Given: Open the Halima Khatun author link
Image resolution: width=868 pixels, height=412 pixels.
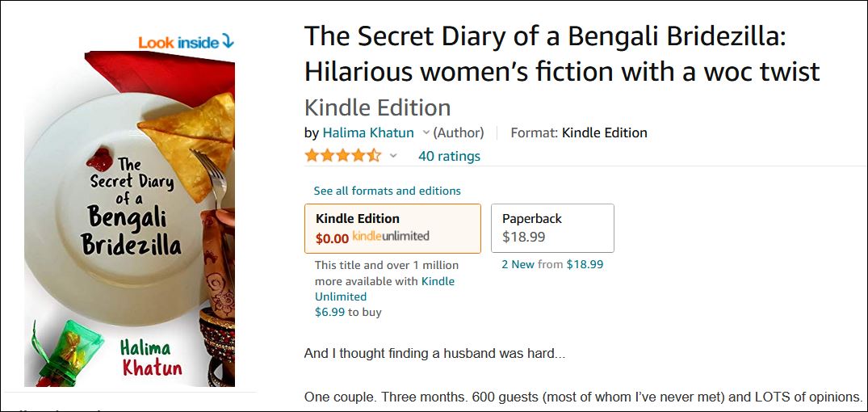Looking at the screenshot, I should (x=368, y=132).
